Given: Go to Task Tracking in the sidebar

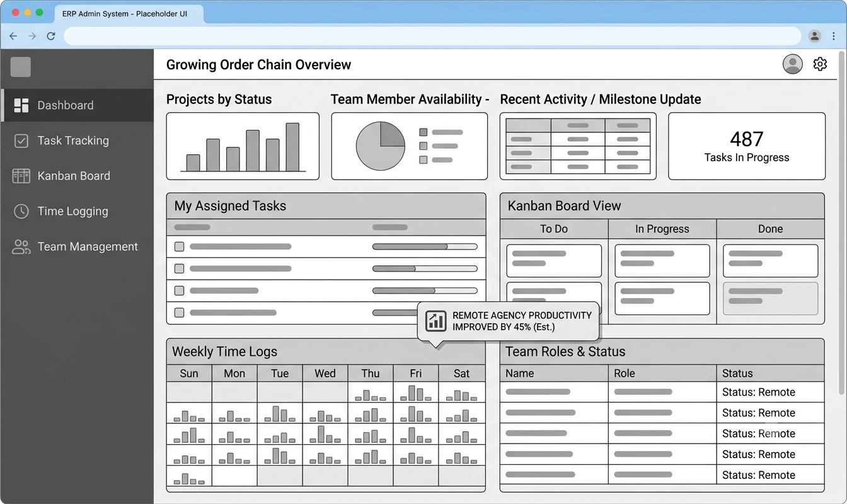Looking at the screenshot, I should coord(77,140).
